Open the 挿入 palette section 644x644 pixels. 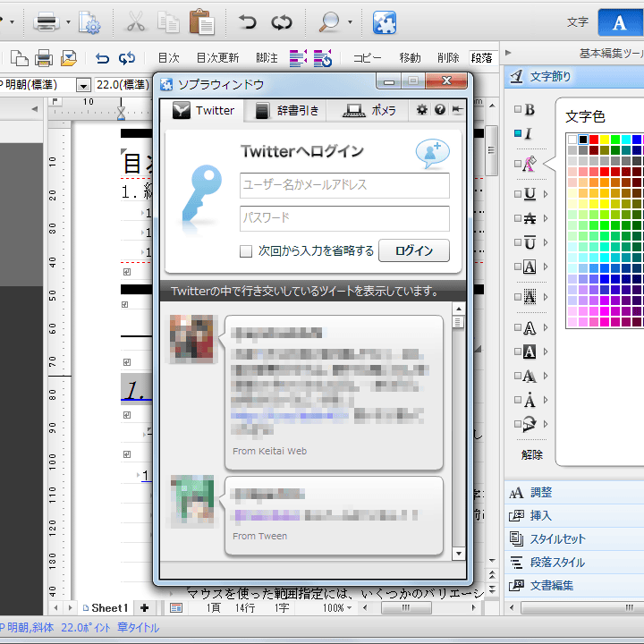pyautogui.click(x=573, y=515)
